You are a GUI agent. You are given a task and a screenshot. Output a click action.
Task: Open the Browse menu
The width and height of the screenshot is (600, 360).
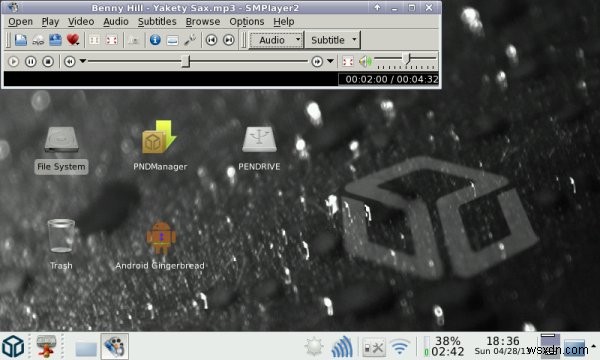(203, 21)
